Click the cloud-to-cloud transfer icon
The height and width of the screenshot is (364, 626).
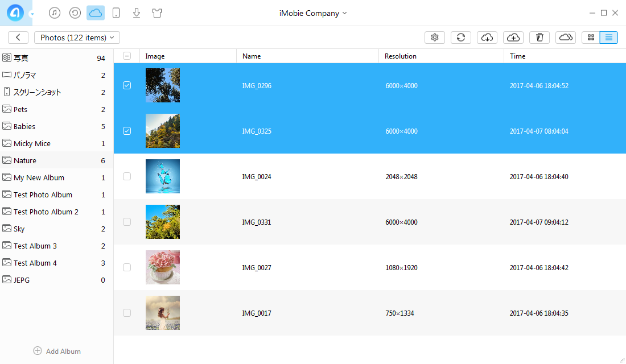click(x=566, y=38)
